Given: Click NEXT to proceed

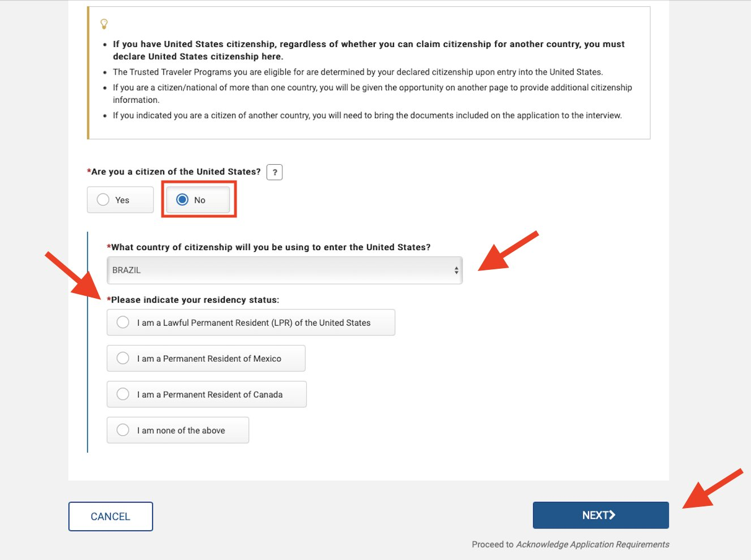Looking at the screenshot, I should tap(601, 515).
